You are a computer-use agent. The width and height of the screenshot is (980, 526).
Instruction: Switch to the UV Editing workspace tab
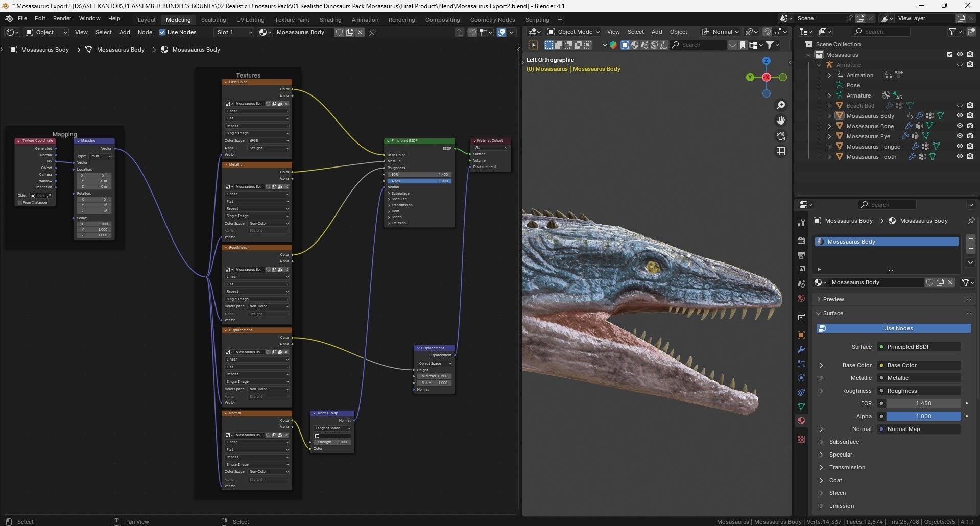[250, 20]
